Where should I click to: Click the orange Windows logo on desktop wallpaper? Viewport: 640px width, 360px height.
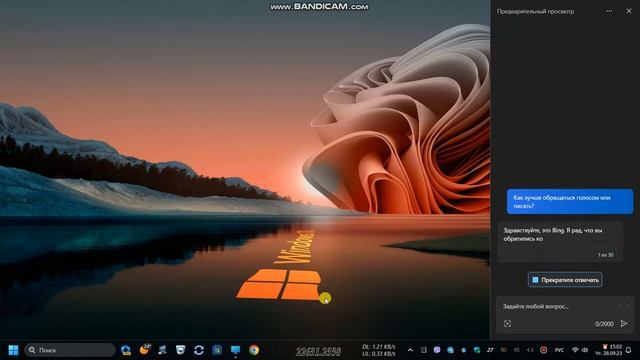tap(280, 284)
